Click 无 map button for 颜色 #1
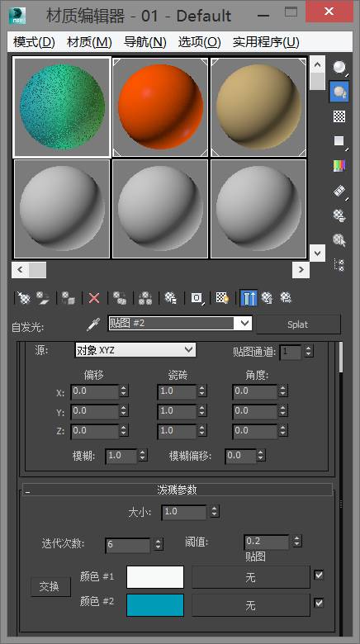 point(251,577)
